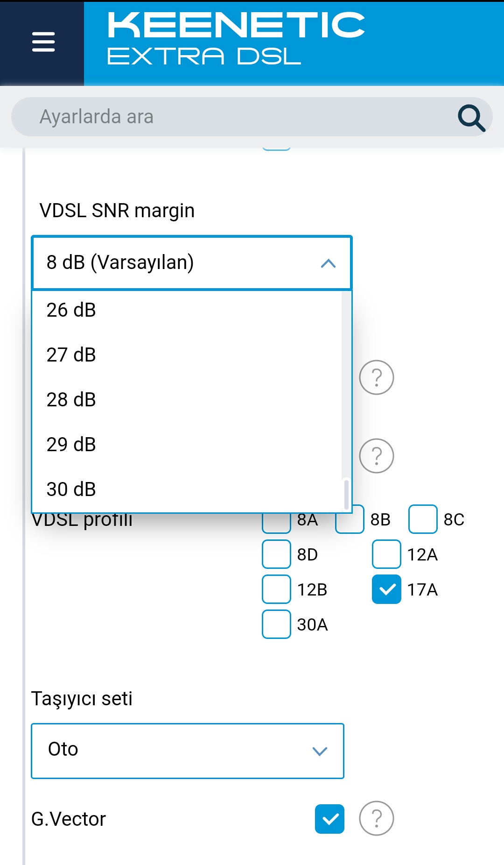Expand the Taşıyıcı seti Oto dropdown
The width and height of the screenshot is (504, 865).
188,751
